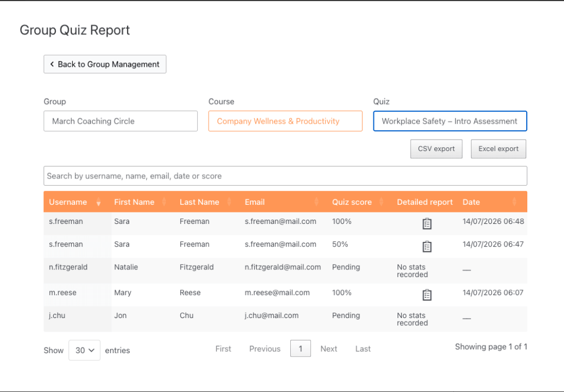Go back to Group Management
Screen dimensions: 564x392
pos(105,64)
